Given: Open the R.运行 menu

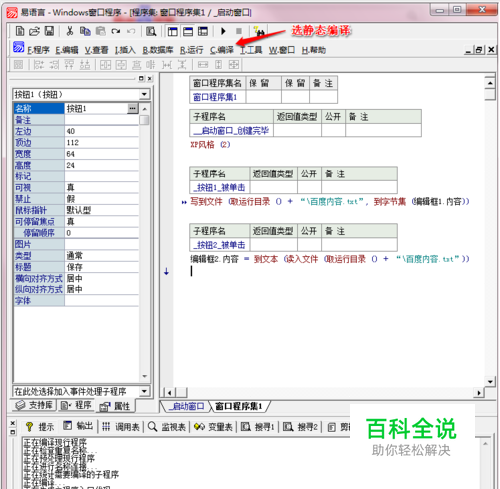Looking at the screenshot, I should point(191,50).
